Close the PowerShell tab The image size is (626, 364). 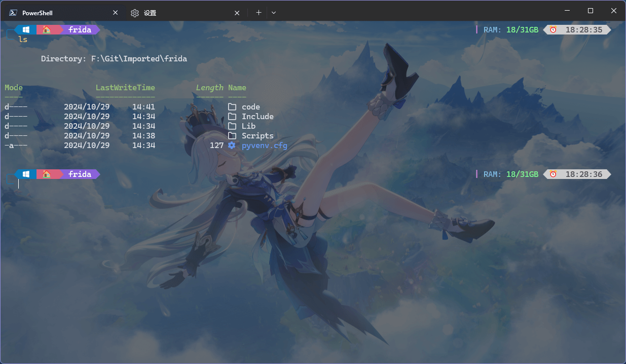[116, 13]
